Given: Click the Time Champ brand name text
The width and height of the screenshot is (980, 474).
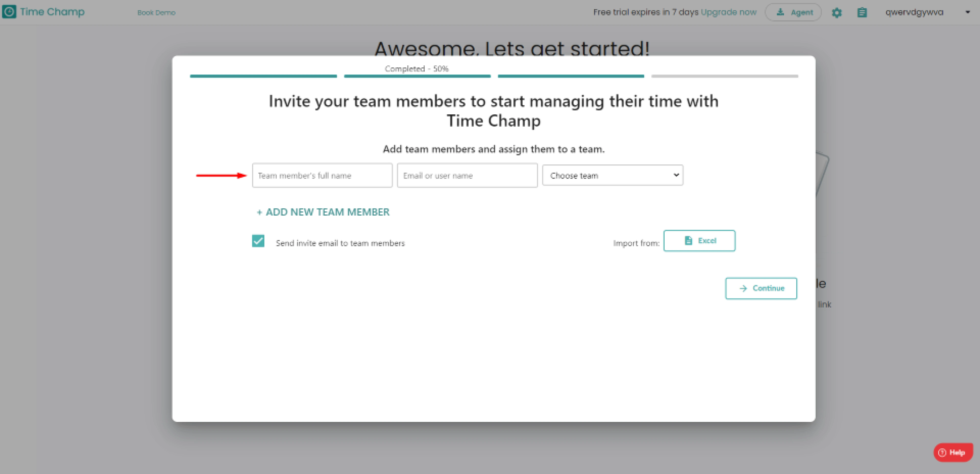Looking at the screenshot, I should pos(52,12).
